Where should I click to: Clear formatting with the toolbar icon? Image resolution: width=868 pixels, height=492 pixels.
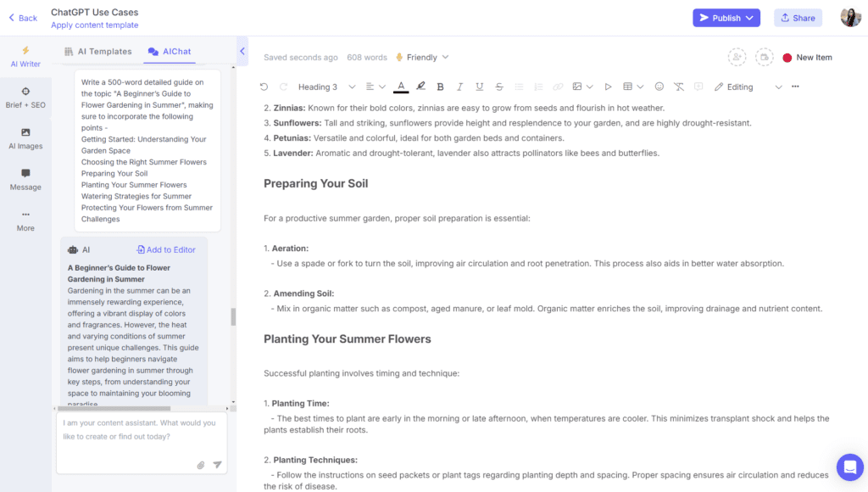pyautogui.click(x=679, y=87)
